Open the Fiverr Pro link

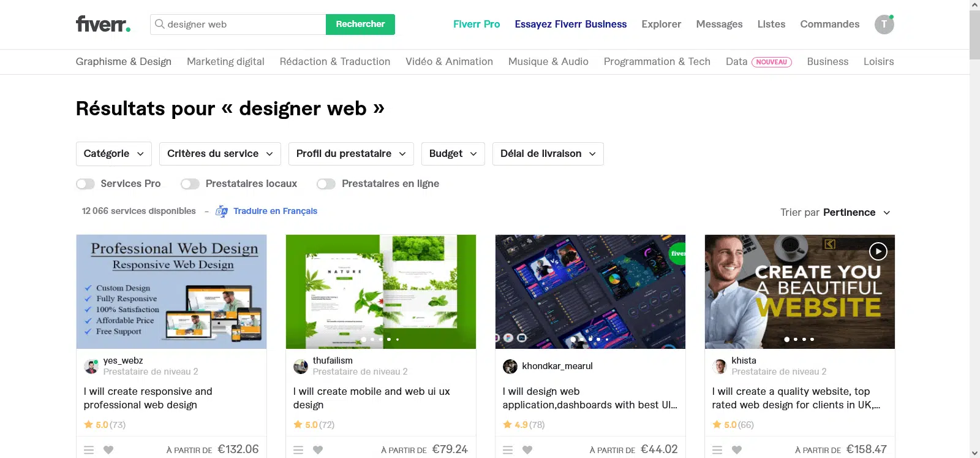477,24
